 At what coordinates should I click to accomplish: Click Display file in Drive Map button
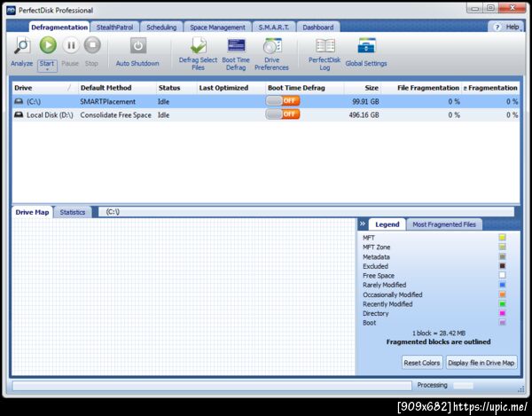(x=481, y=363)
